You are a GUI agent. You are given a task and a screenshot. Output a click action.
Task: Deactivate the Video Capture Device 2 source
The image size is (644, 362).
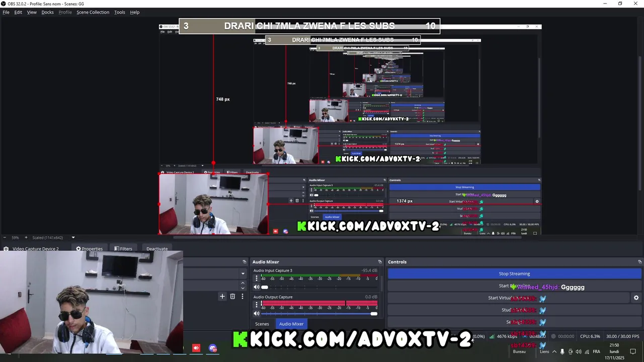coord(157,249)
